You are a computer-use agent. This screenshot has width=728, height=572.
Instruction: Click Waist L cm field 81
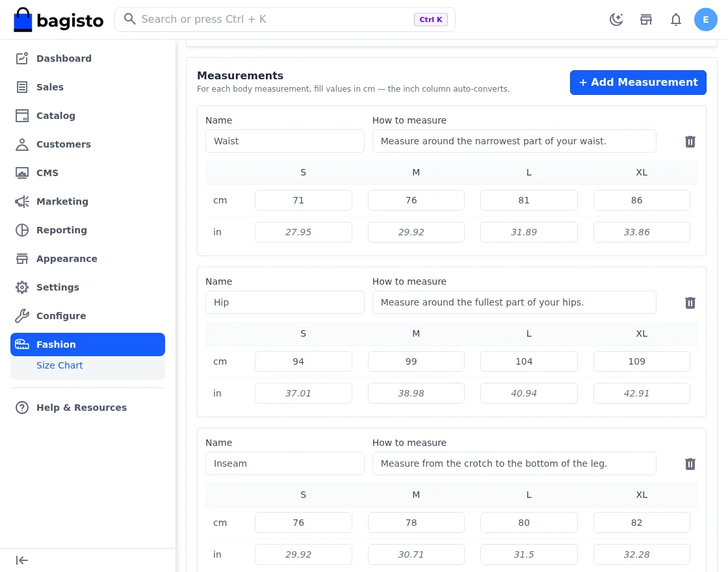529,200
